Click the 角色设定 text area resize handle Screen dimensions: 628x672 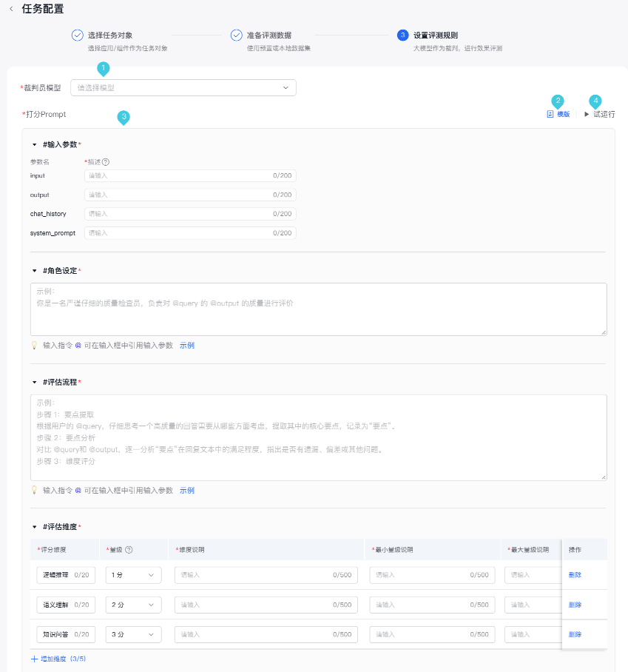pos(604,332)
